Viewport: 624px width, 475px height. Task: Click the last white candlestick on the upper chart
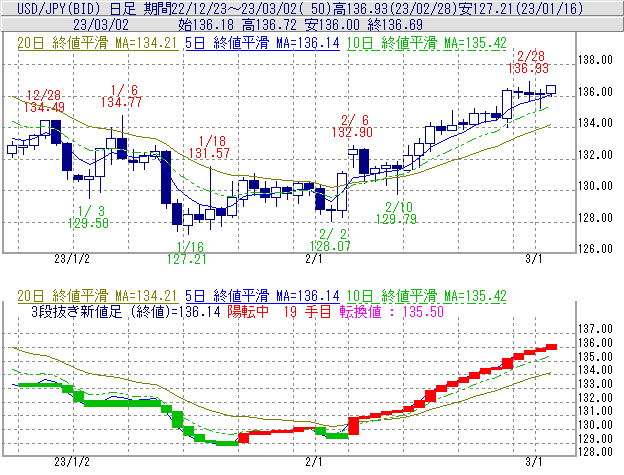click(x=551, y=90)
